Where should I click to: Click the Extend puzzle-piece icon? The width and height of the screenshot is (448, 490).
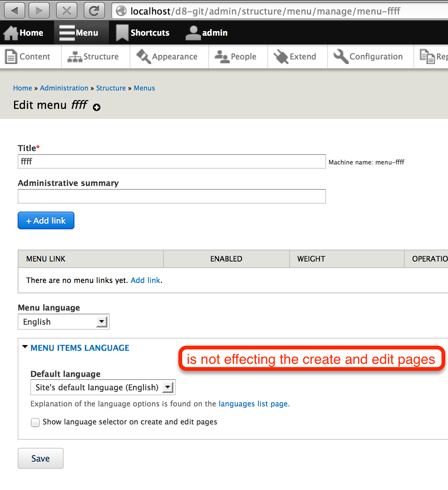[x=281, y=56]
